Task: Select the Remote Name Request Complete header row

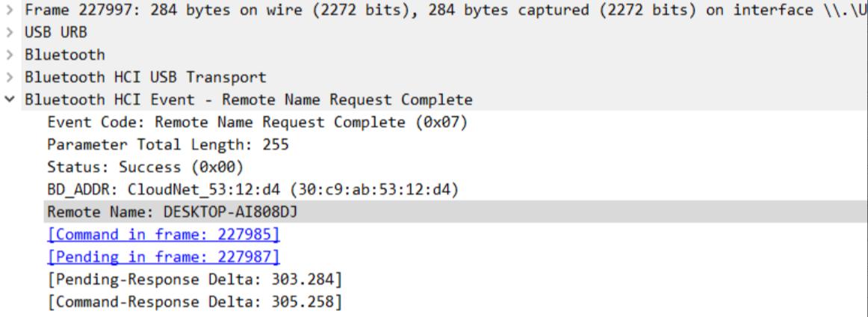Action: [x=248, y=100]
